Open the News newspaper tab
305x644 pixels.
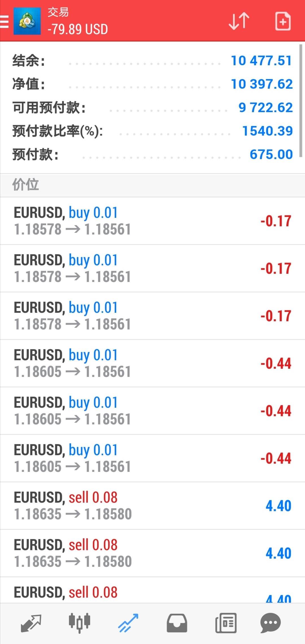tap(226, 623)
